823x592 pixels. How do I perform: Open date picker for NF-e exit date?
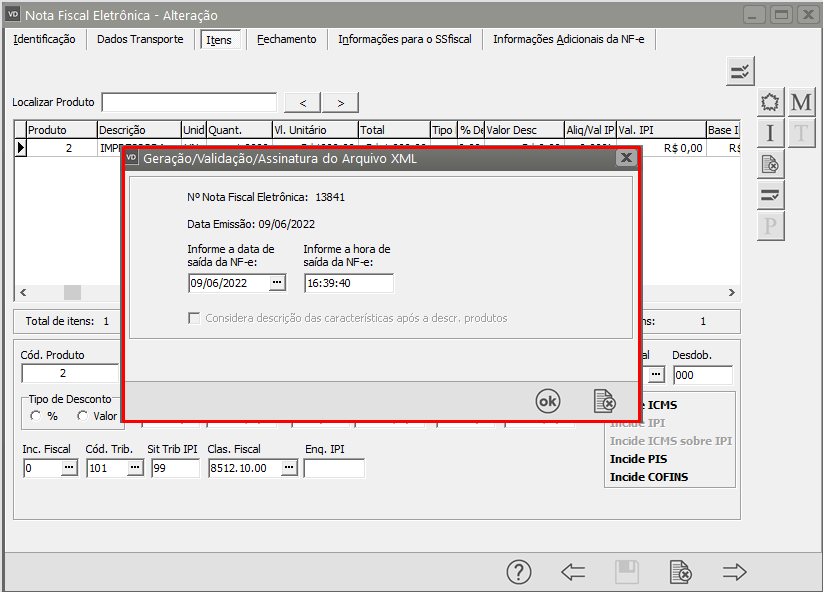(x=278, y=283)
